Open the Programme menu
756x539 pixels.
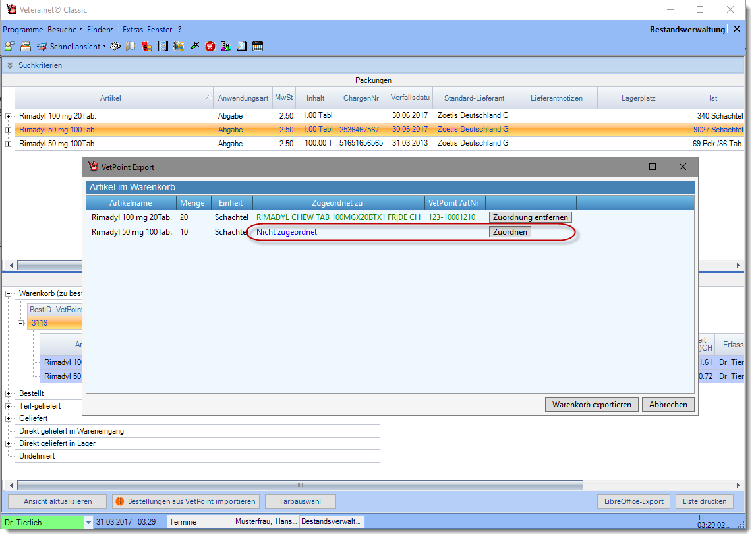pyautogui.click(x=22, y=30)
